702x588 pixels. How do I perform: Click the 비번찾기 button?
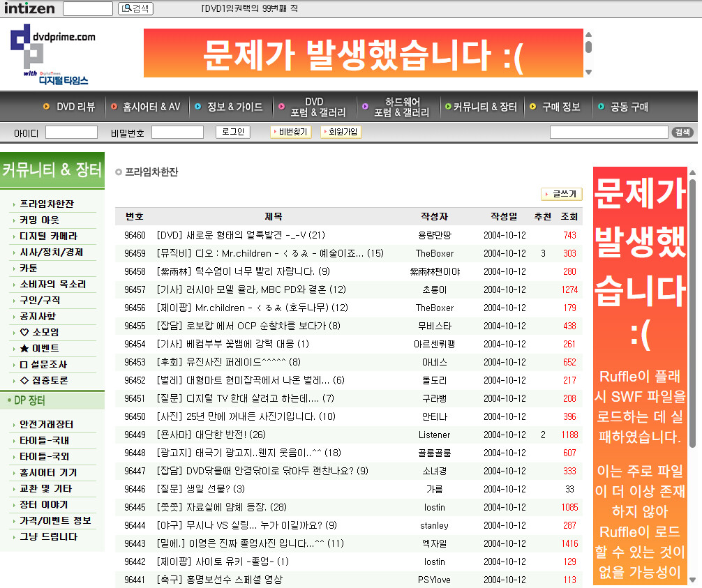coord(291,132)
